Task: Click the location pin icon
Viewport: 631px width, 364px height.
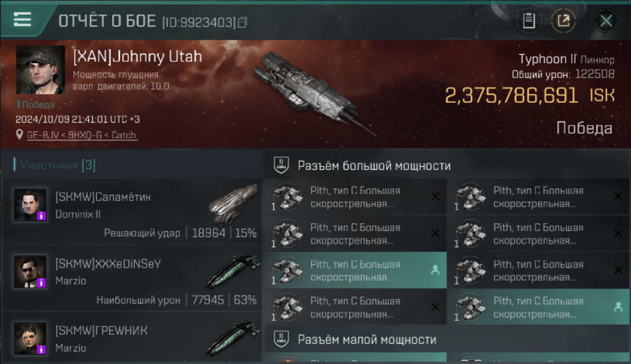Action: tap(19, 134)
